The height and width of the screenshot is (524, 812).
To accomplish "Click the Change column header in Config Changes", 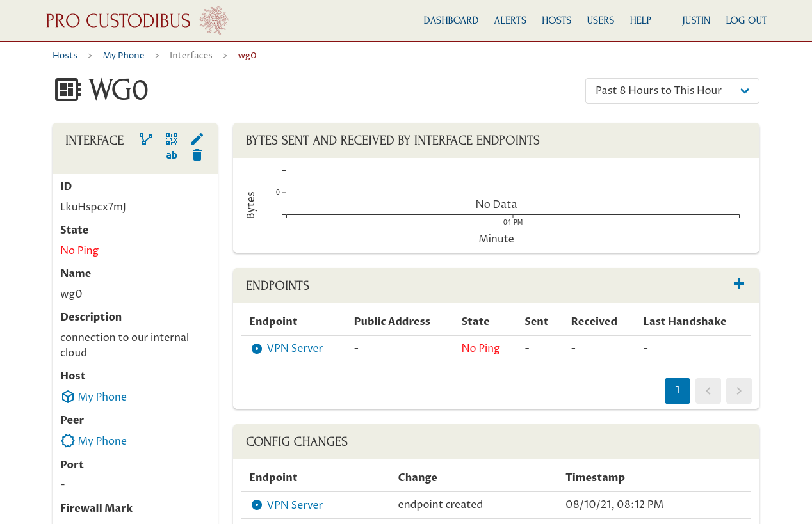I will click(418, 478).
